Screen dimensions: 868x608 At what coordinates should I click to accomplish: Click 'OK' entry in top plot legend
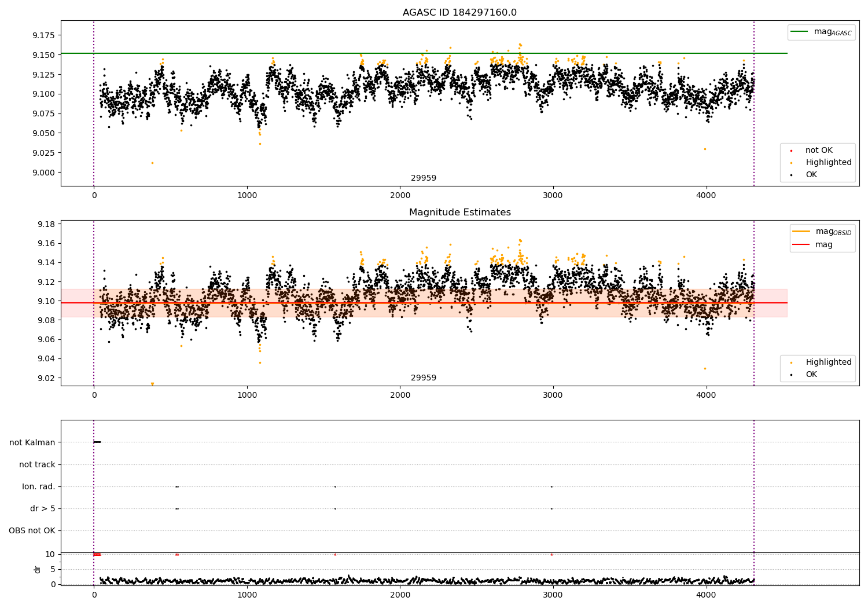click(811, 175)
